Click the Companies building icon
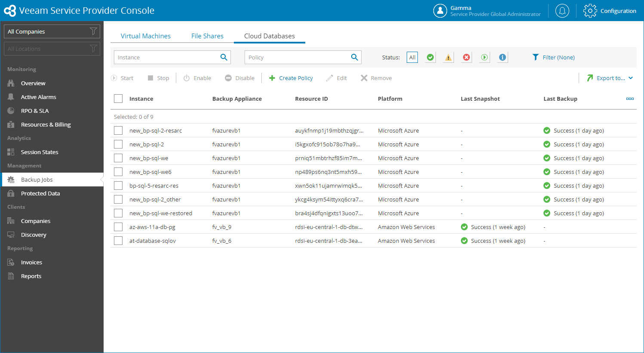644x353 pixels. (11, 221)
